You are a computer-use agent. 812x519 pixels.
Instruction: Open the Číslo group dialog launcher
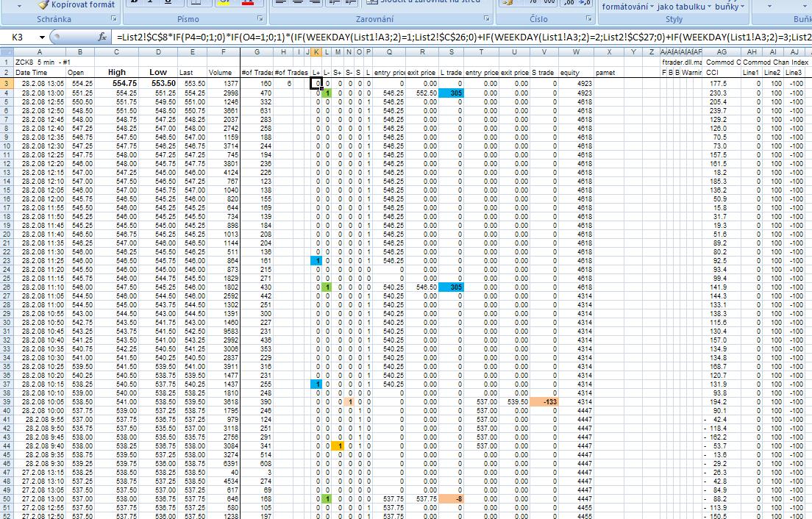click(588, 19)
